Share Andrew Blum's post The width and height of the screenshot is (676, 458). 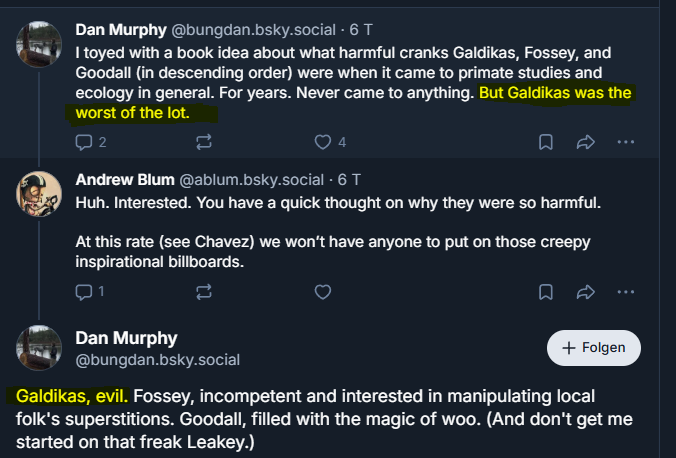tap(586, 292)
